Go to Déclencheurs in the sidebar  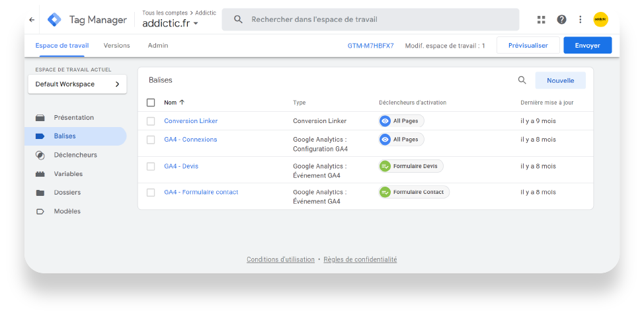click(x=75, y=155)
